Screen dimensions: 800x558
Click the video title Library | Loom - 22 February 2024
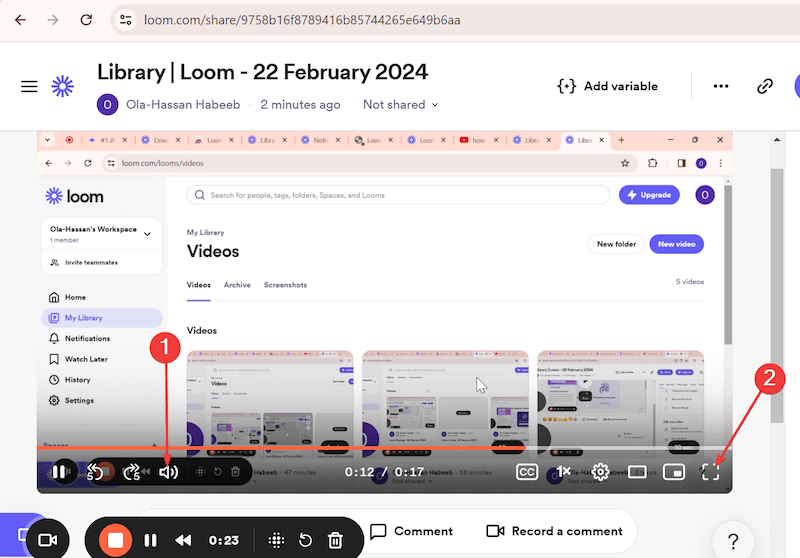pos(262,72)
